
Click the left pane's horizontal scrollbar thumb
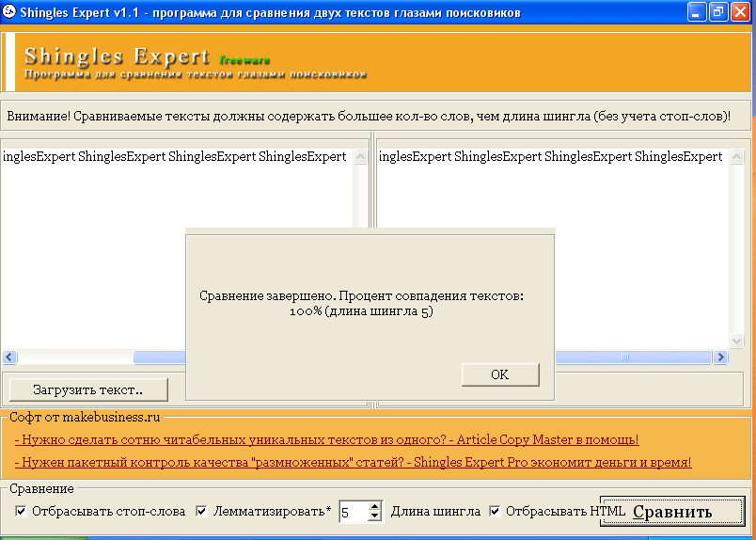tap(159, 357)
